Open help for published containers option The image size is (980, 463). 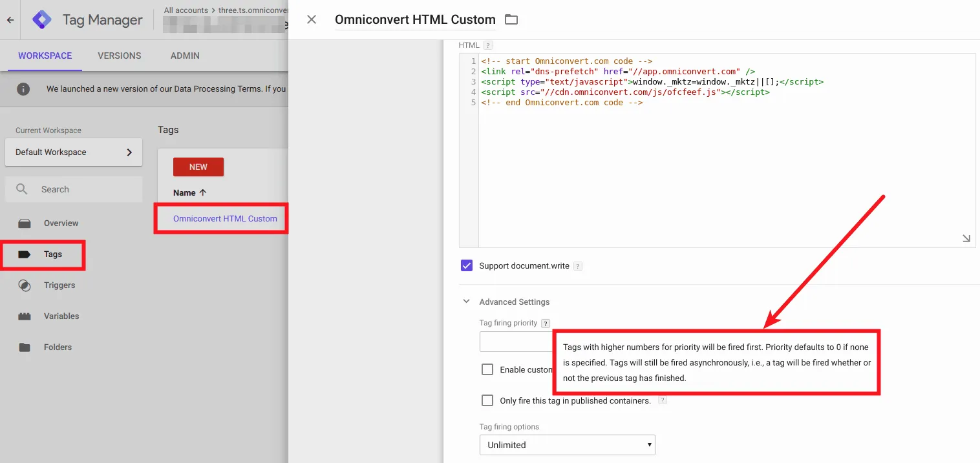pyautogui.click(x=663, y=400)
